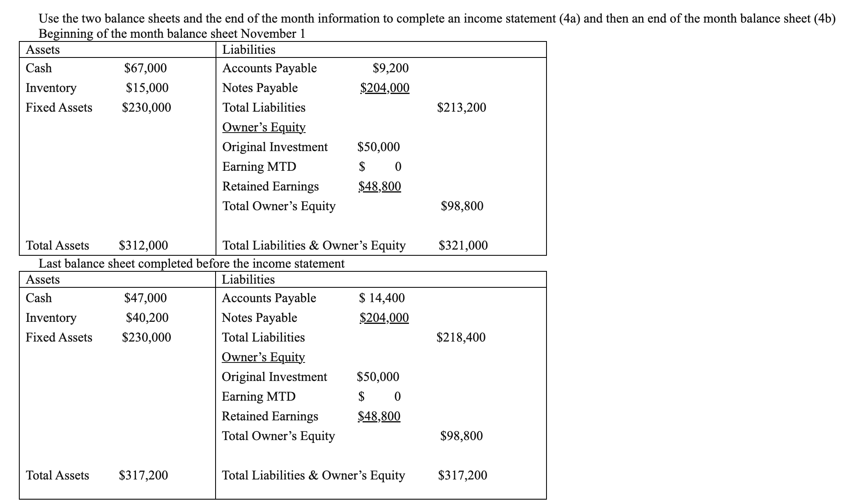Screen dimensions: 868x500
Task: Click the $321,000 Total Liabilities & Owner's Equity
Action: (x=463, y=245)
